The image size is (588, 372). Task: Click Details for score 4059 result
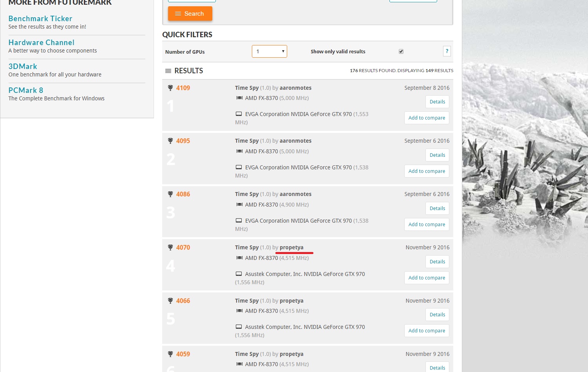pos(437,367)
